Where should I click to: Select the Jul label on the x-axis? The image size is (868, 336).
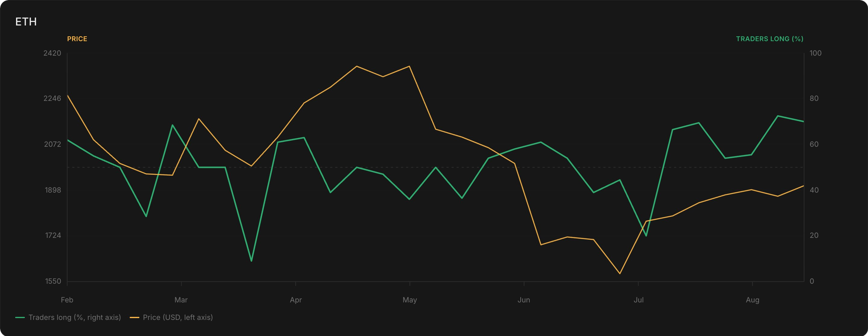click(639, 300)
